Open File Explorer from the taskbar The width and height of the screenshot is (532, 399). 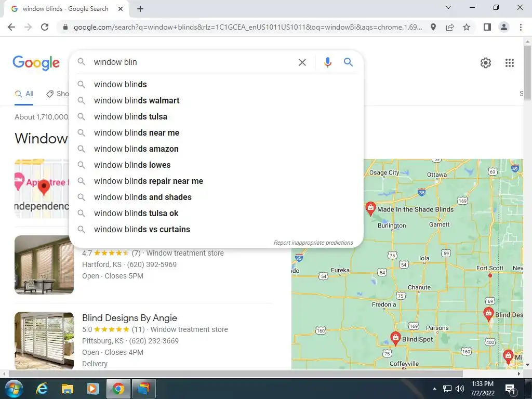coord(67,389)
